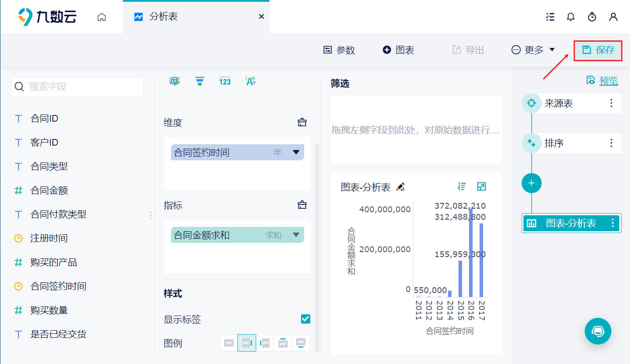Click the sort icon on 图表-分析表
The image size is (630, 364).
tap(462, 187)
